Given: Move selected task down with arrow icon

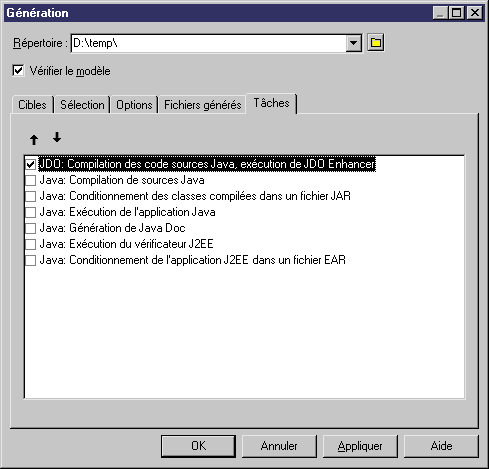Looking at the screenshot, I should point(57,137).
